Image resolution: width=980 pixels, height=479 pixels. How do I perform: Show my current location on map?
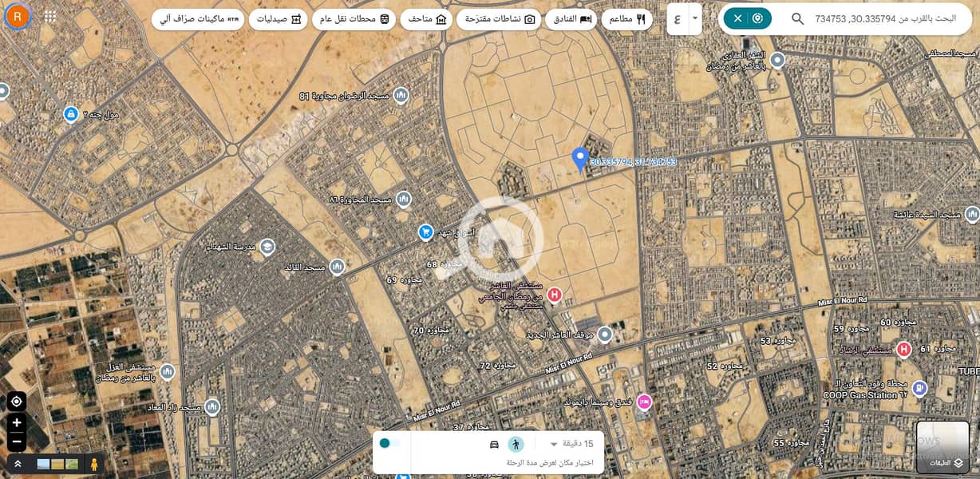click(17, 402)
